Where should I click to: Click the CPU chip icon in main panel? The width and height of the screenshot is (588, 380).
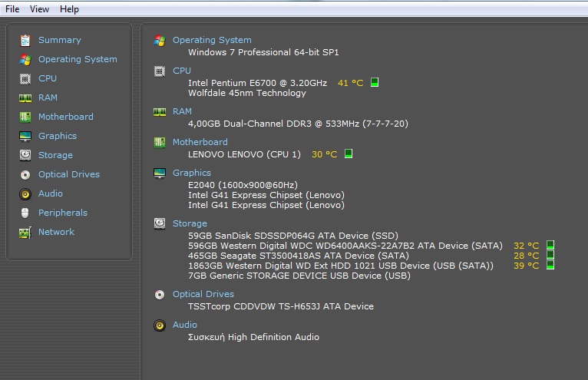[160, 71]
